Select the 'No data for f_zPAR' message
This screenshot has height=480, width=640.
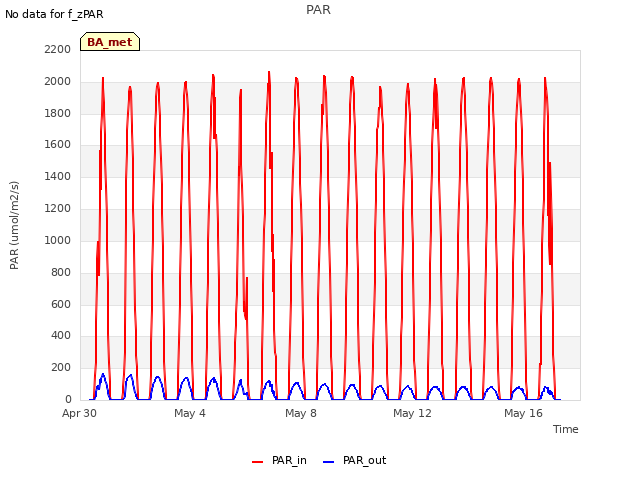(x=54, y=14)
